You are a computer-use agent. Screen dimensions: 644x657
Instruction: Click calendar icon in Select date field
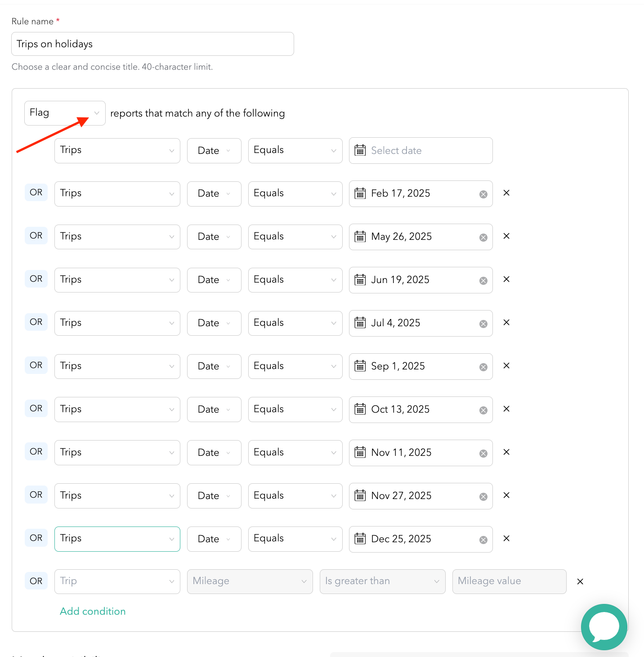click(x=360, y=150)
